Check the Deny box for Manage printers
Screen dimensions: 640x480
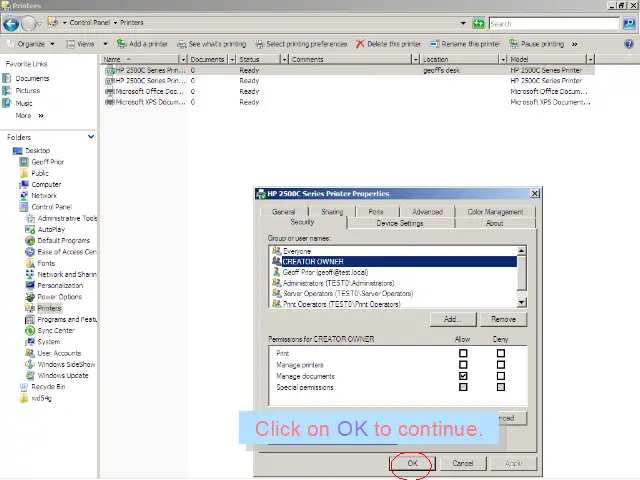pyautogui.click(x=501, y=365)
